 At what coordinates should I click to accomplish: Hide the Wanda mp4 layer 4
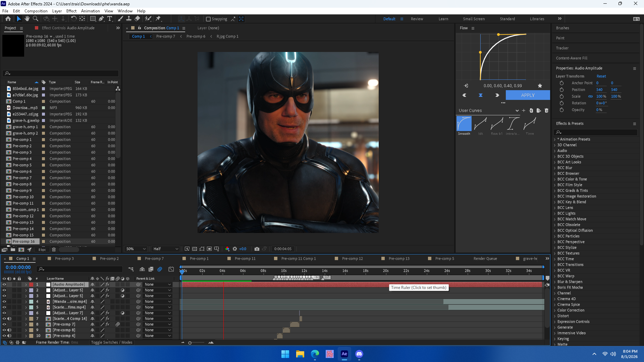(4, 302)
